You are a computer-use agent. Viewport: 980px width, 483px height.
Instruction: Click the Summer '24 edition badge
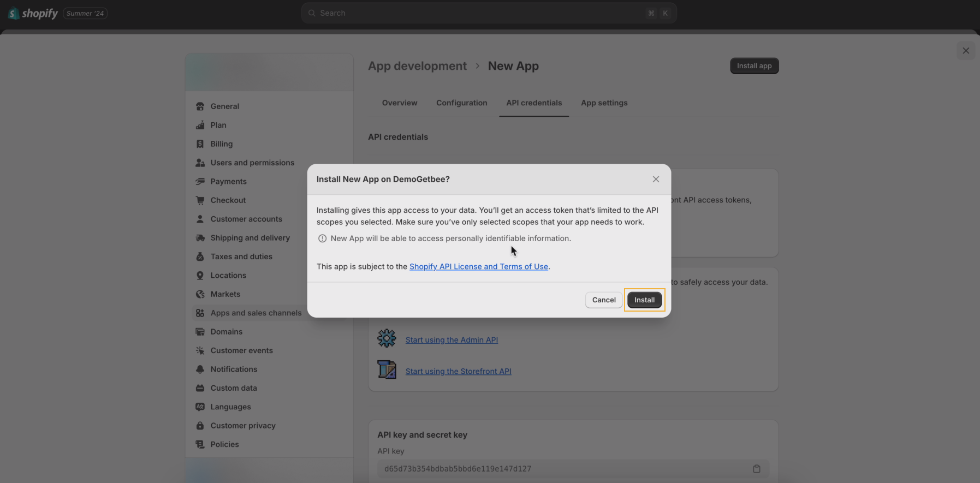tap(85, 13)
